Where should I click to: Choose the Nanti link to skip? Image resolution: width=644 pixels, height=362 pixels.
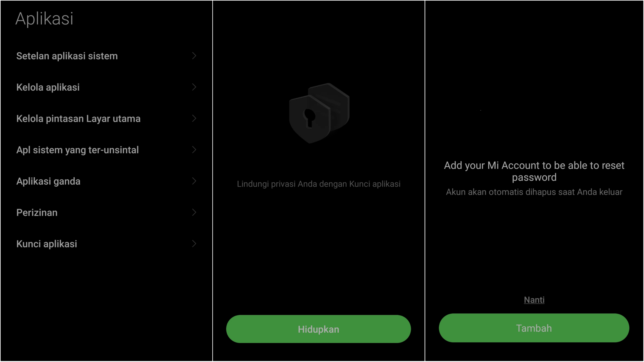pyautogui.click(x=534, y=300)
